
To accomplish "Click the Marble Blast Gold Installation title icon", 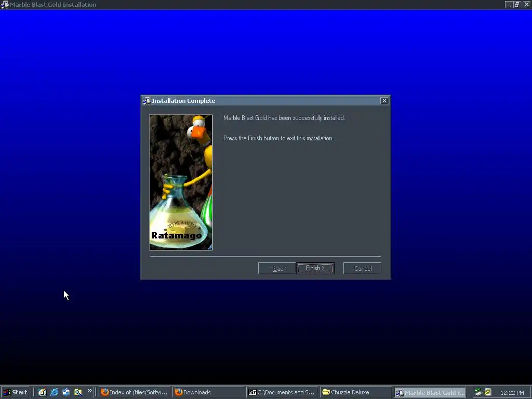I will click(5, 5).
